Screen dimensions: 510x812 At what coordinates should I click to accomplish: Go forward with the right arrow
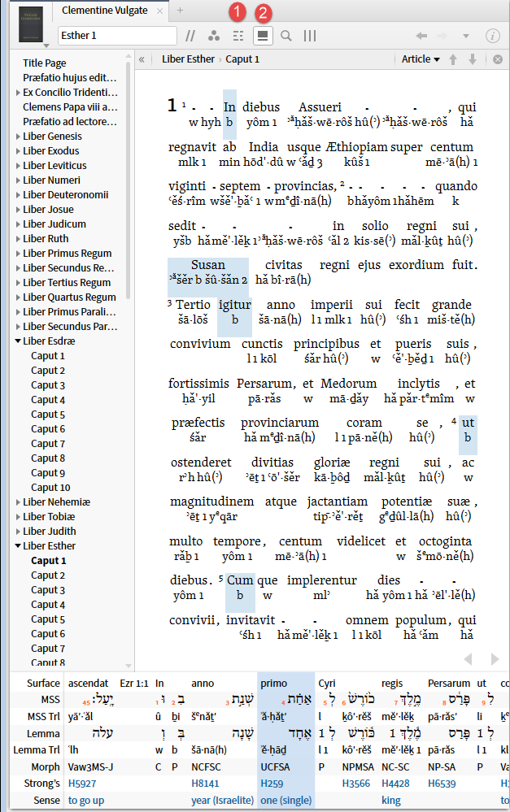[442, 36]
